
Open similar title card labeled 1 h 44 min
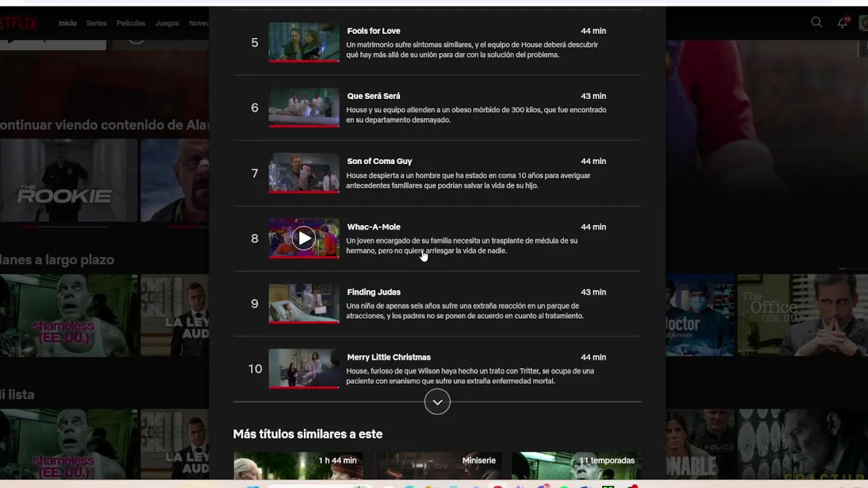pos(298,466)
